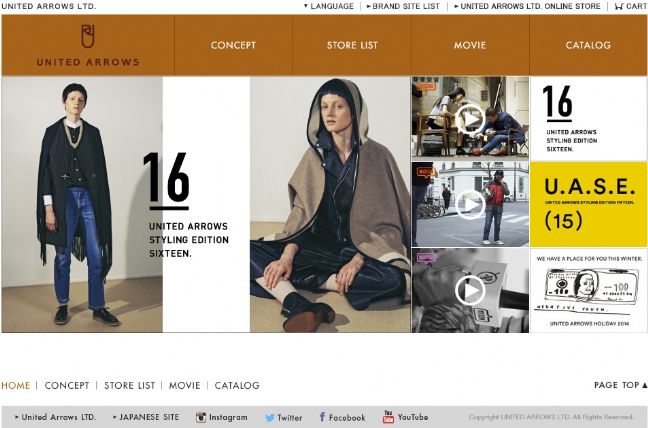Click the UNITED ARROWS LTD. top-left text

(48, 6)
